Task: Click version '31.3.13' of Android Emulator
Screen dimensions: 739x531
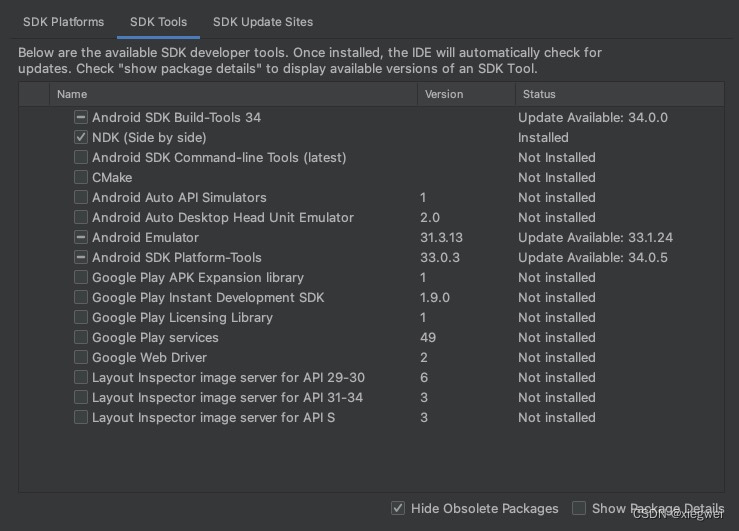Action: pyautogui.click(x=442, y=237)
